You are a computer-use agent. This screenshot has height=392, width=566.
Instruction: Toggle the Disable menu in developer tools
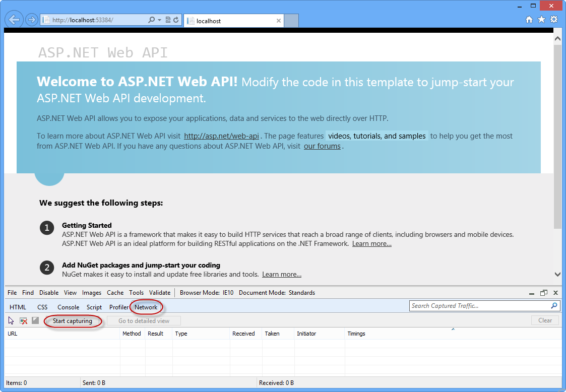[49, 292]
